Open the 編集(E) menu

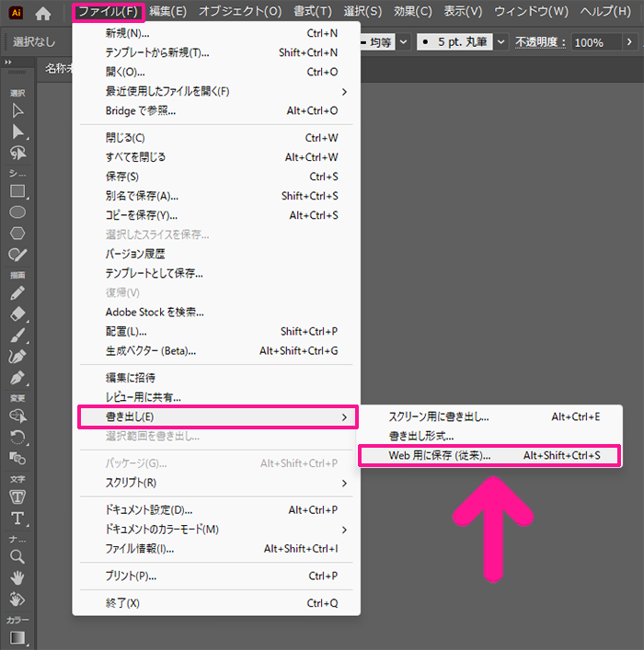[x=167, y=12]
